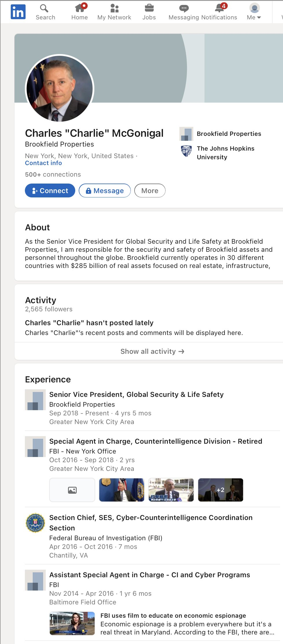Click the Johns Hopkins University shield logo
283x644 pixels.
click(186, 151)
